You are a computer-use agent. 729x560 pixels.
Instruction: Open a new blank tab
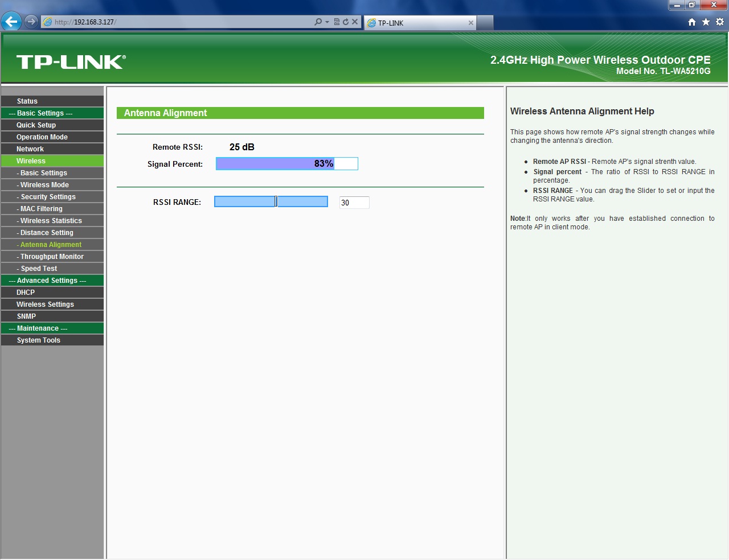click(x=485, y=23)
